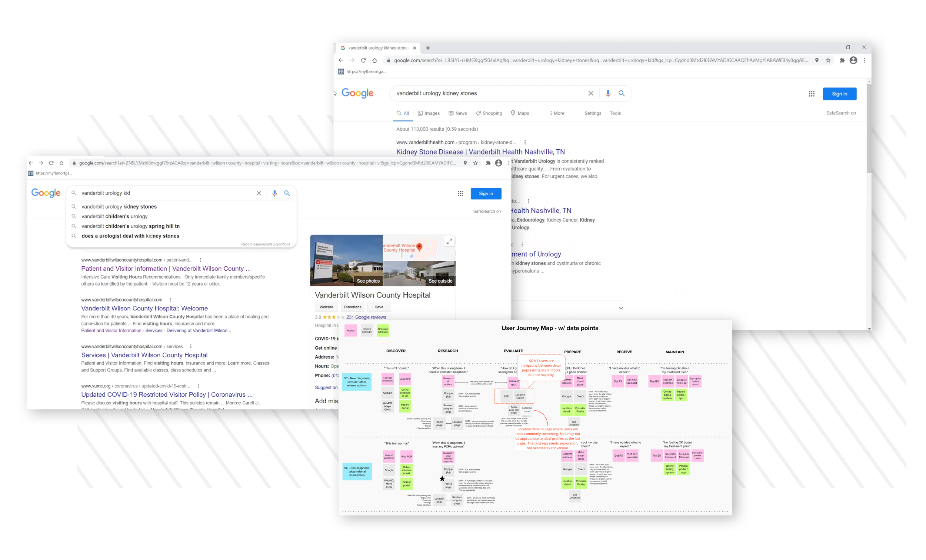The width and height of the screenshot is (926, 560).
Task: Click Sign in button in rear Google window
Action: 839,94
